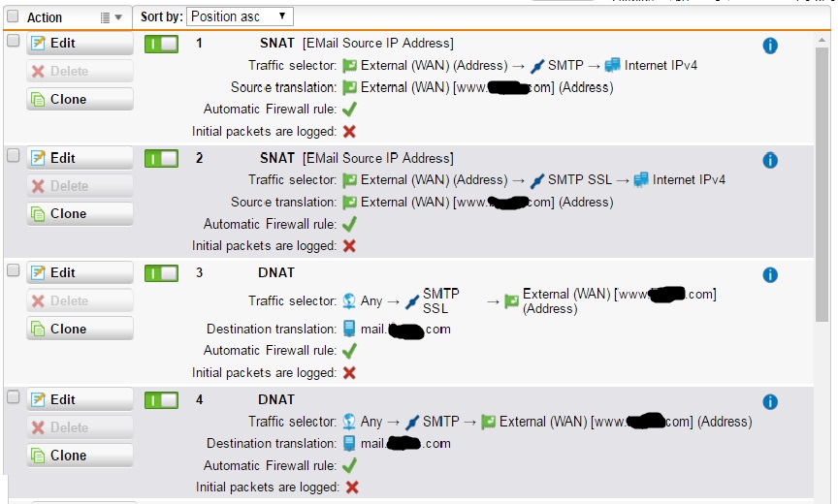The height and width of the screenshot is (504, 838).
Task: Click the mail host icon in rule 3
Action: (349, 329)
